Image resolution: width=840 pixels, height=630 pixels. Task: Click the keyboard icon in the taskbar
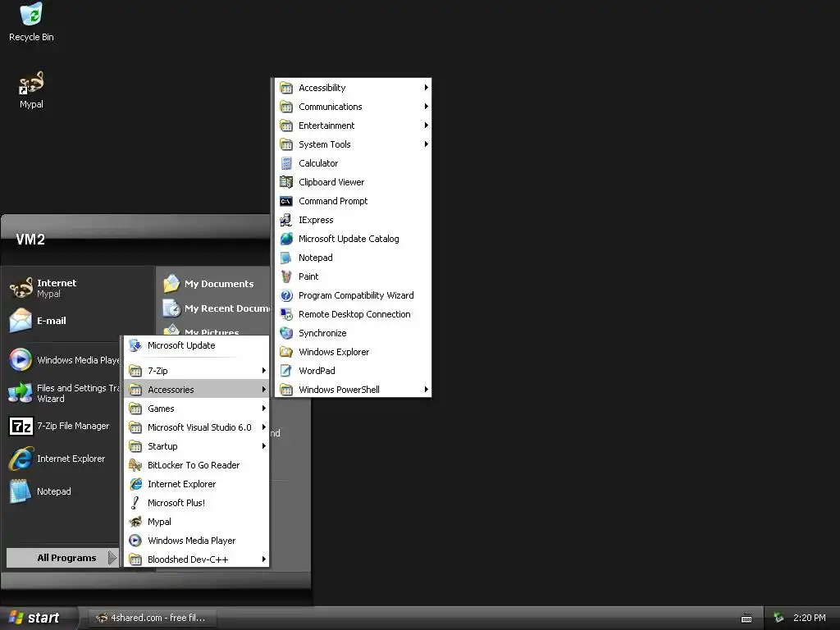pos(746,619)
